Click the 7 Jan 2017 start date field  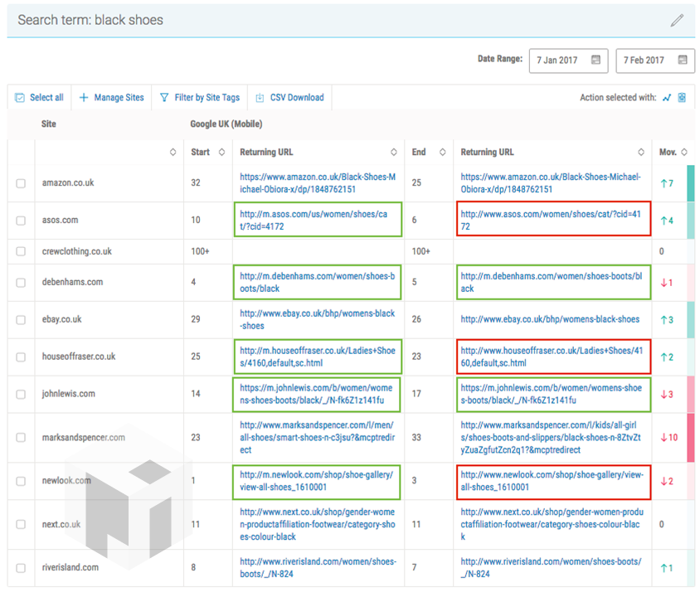557,61
